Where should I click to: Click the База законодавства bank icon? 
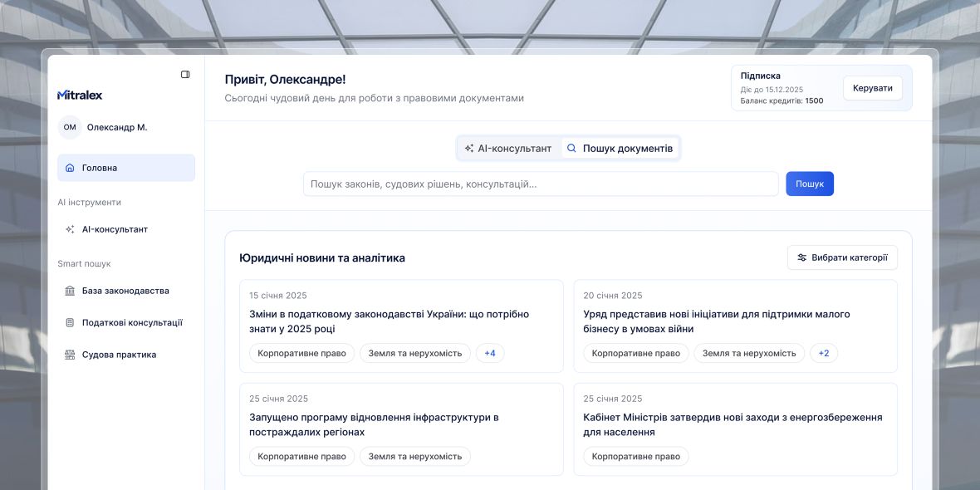(x=71, y=290)
